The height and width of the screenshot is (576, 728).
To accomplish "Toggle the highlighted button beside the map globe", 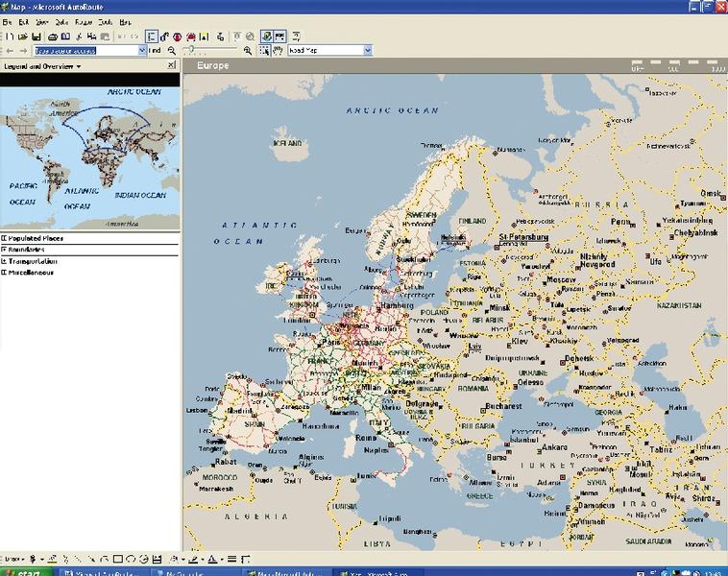I will point(280,36).
